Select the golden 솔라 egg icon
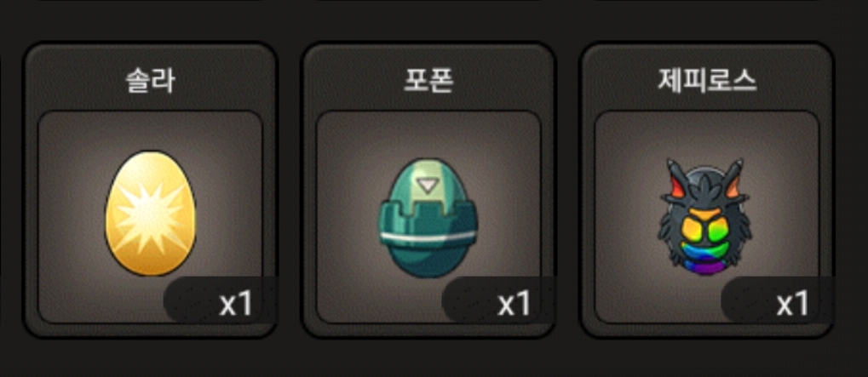The height and width of the screenshot is (377, 868). [x=150, y=214]
